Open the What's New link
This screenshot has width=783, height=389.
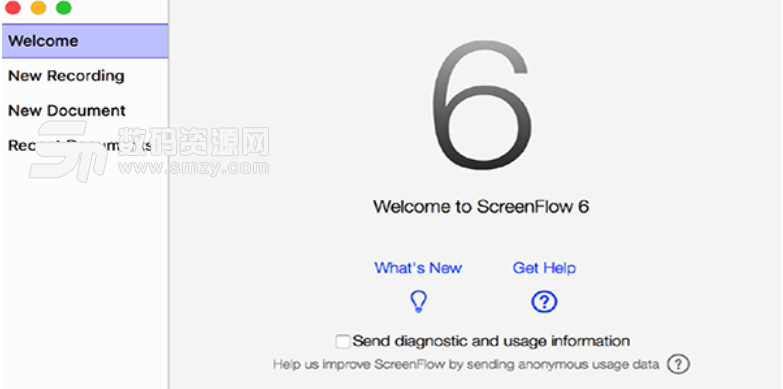[x=418, y=268]
